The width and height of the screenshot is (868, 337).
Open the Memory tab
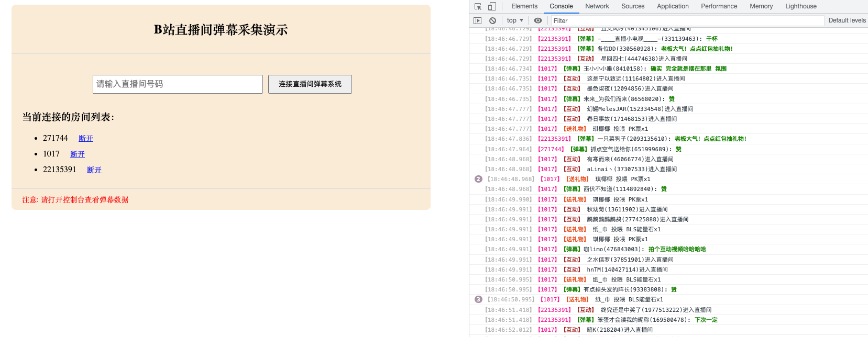coord(761,6)
